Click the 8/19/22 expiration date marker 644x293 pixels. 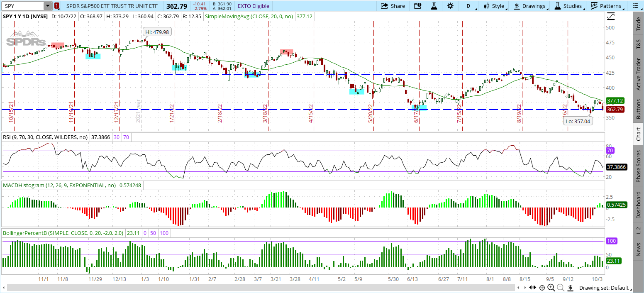click(519, 113)
